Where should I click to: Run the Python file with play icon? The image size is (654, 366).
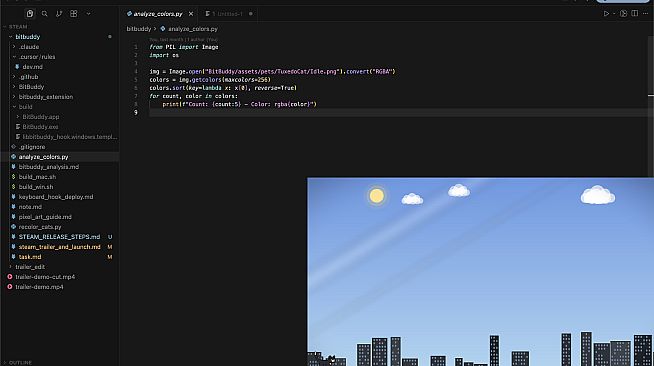(606, 14)
